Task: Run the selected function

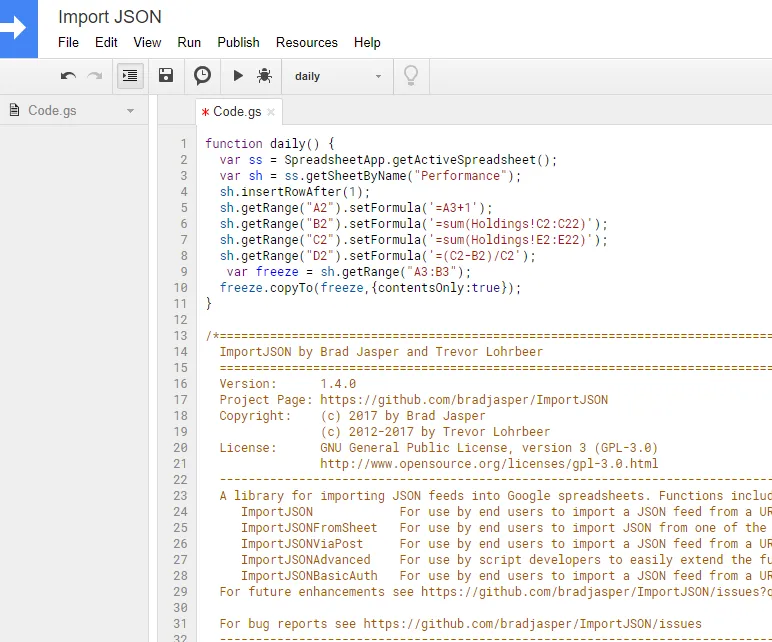Action: tap(238, 75)
